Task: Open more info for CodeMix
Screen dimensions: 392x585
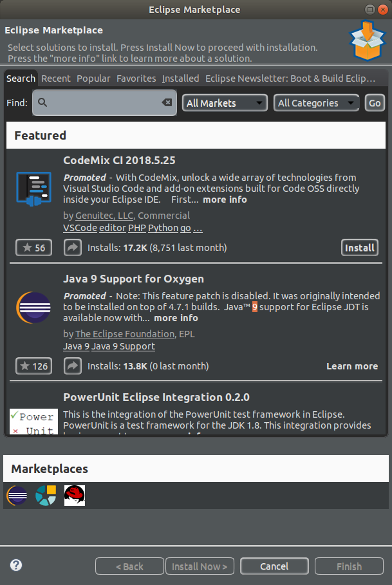Action: (225, 200)
